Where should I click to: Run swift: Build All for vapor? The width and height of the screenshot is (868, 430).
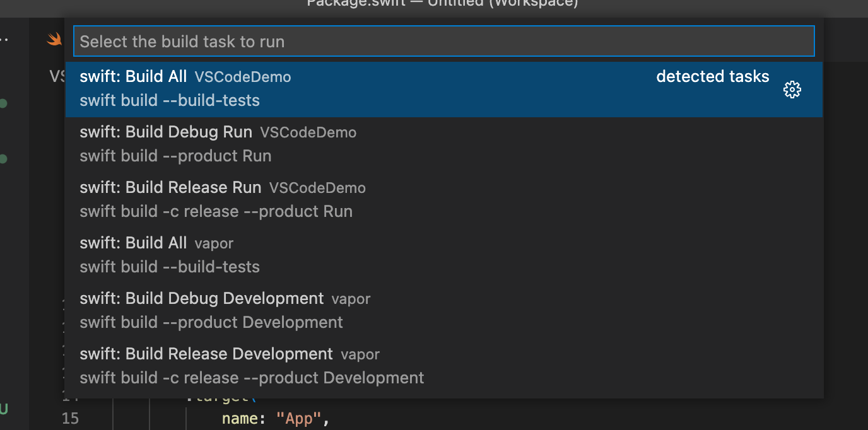pos(444,256)
